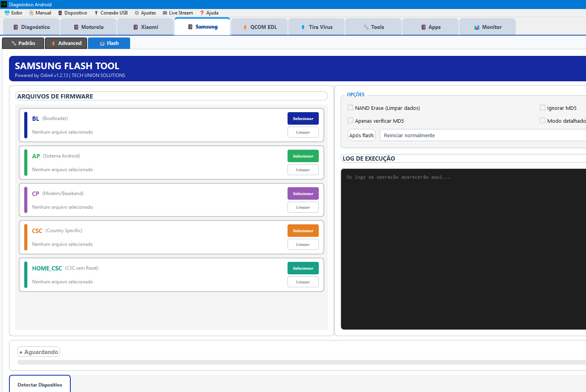Select the Samsung tab

click(202, 27)
